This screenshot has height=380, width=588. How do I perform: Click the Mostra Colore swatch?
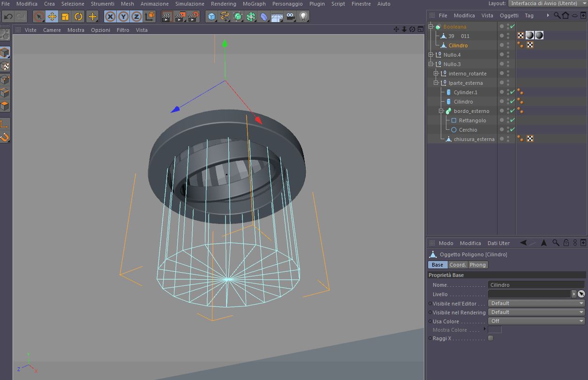click(x=495, y=330)
